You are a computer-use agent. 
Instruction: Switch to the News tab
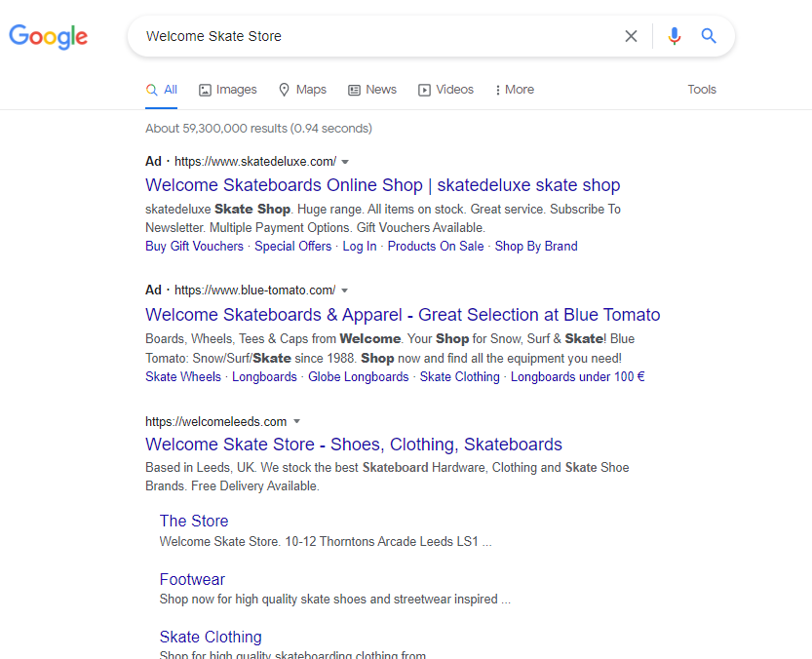click(x=372, y=90)
